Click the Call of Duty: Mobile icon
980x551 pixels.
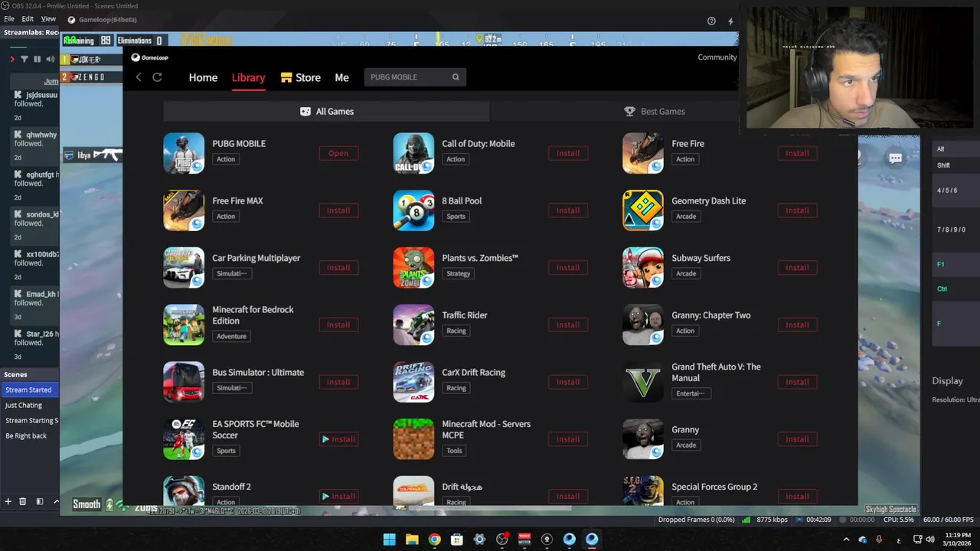coord(413,153)
